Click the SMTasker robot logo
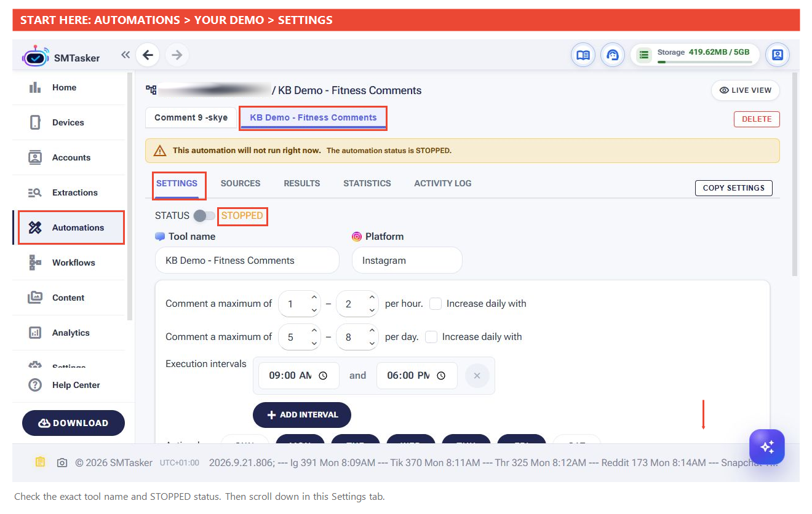The image size is (812, 514). (35, 56)
